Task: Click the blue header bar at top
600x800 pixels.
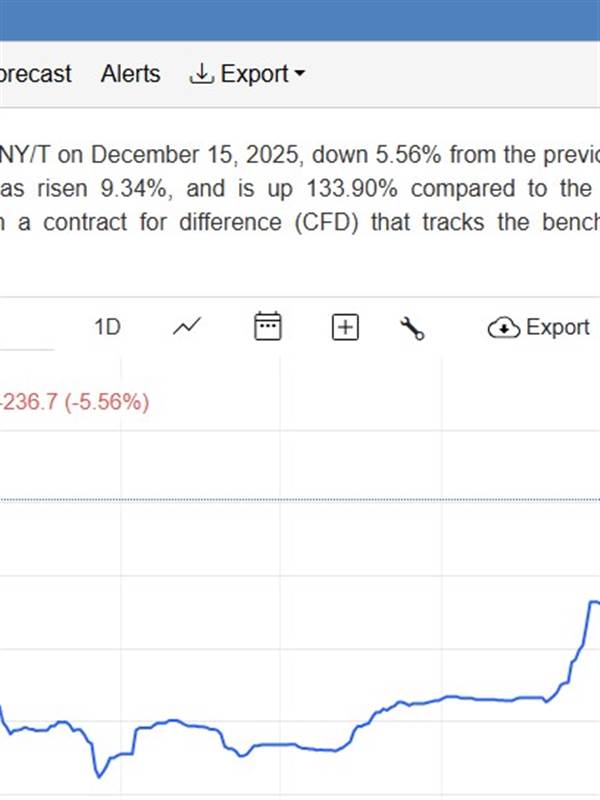Action: coord(300,20)
